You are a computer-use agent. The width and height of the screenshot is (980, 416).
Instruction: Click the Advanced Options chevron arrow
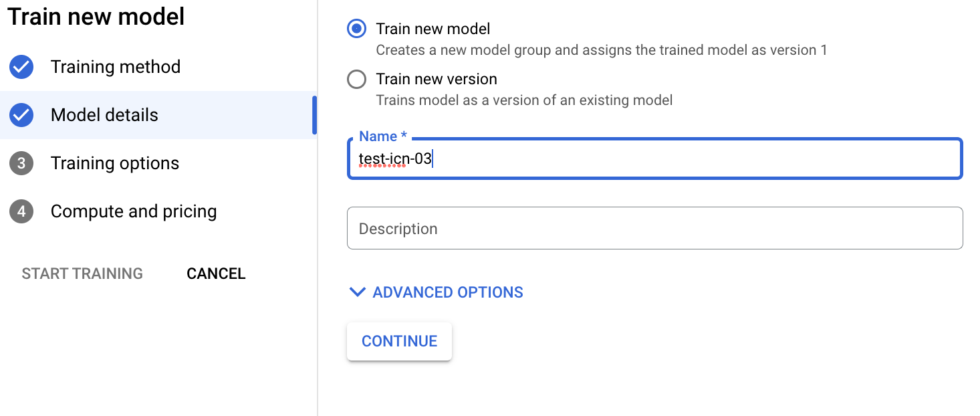[357, 292]
